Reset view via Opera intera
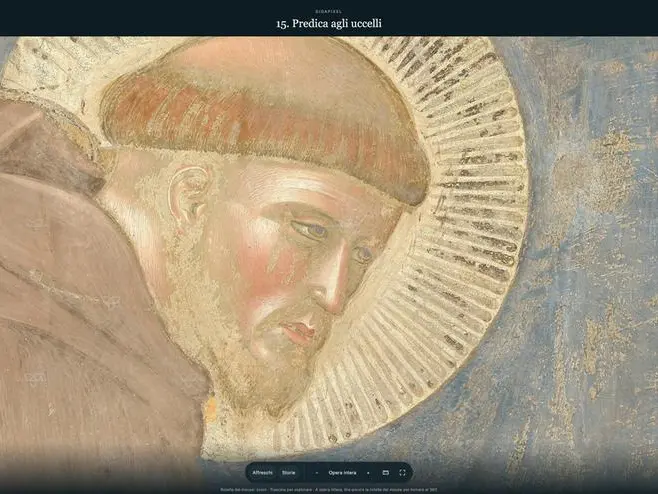658x494 pixels. 342,473
